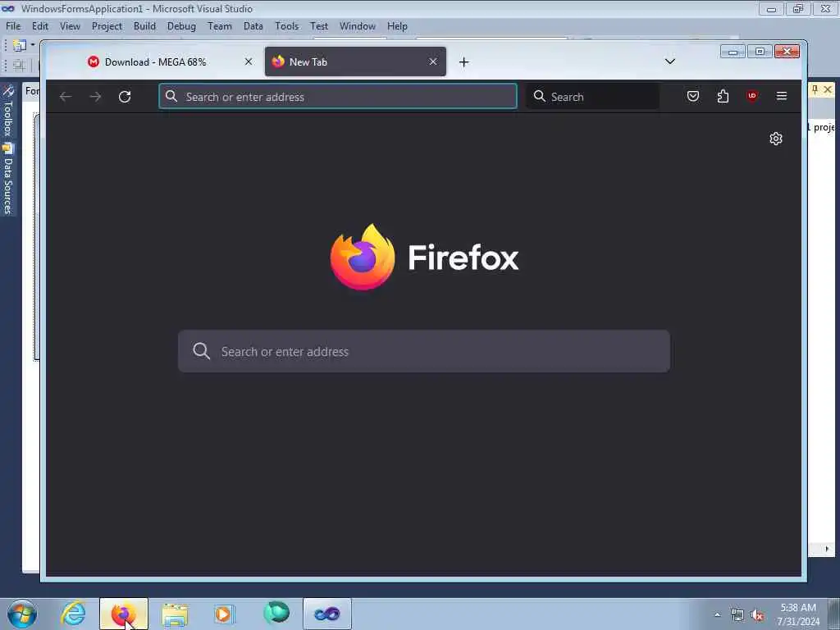Click the green round taskbar app icon

pyautogui.click(x=276, y=613)
